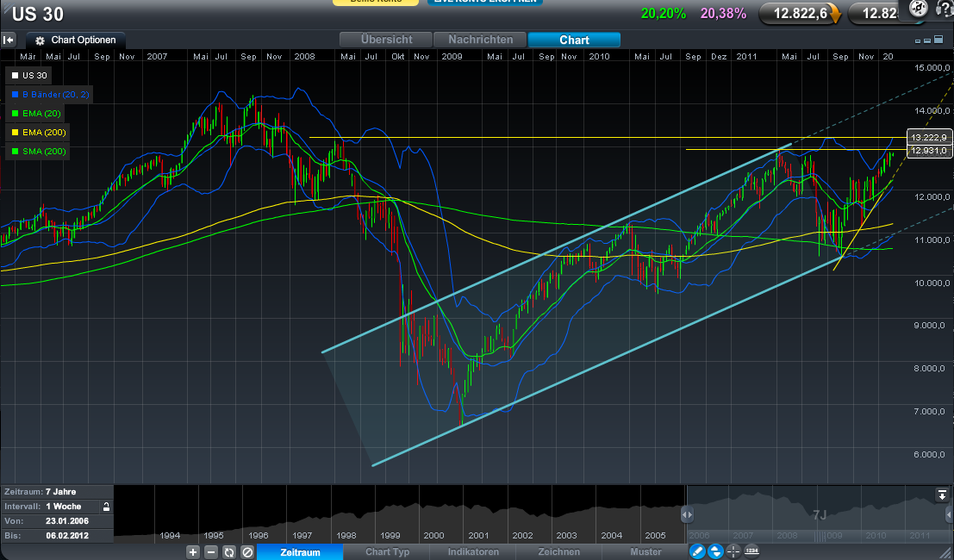Open the Zeichnen bottom tab

559,552
